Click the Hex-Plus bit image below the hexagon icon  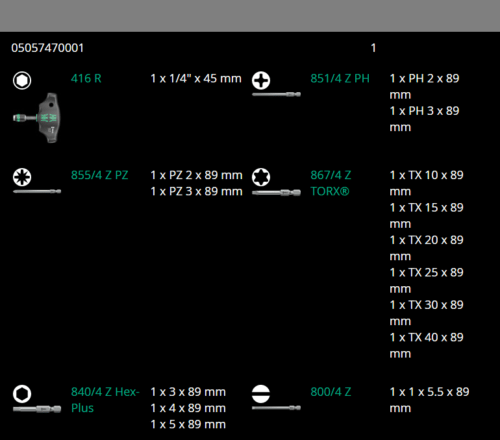pyautogui.click(x=37, y=409)
